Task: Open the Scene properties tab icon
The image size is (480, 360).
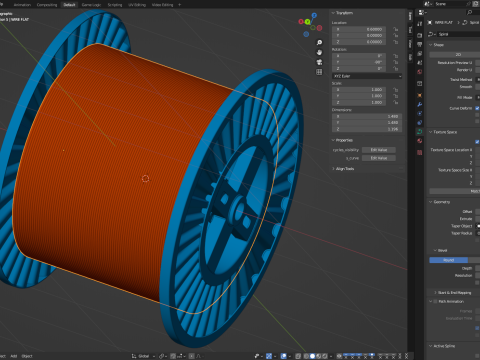Action: tap(420, 62)
